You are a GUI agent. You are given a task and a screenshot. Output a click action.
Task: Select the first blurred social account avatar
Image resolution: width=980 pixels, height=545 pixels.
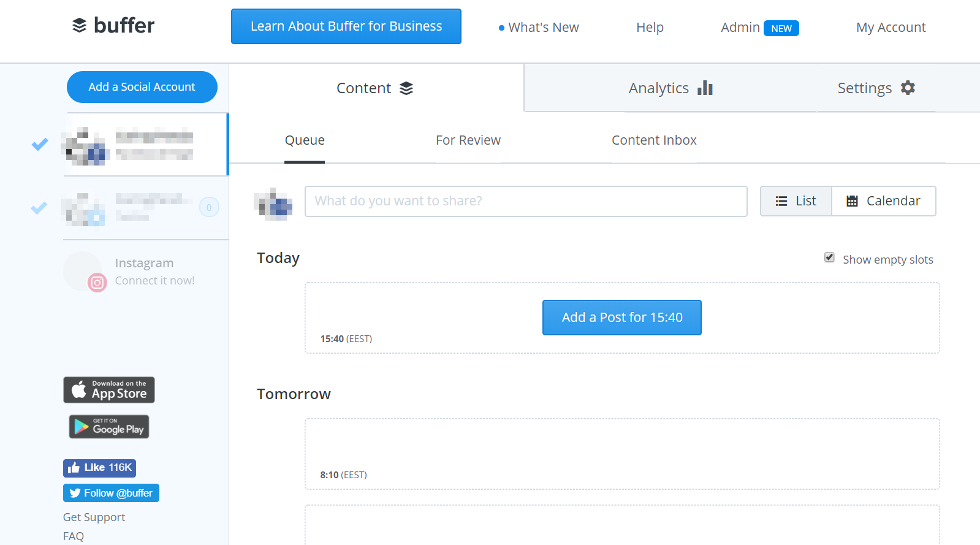(x=86, y=146)
